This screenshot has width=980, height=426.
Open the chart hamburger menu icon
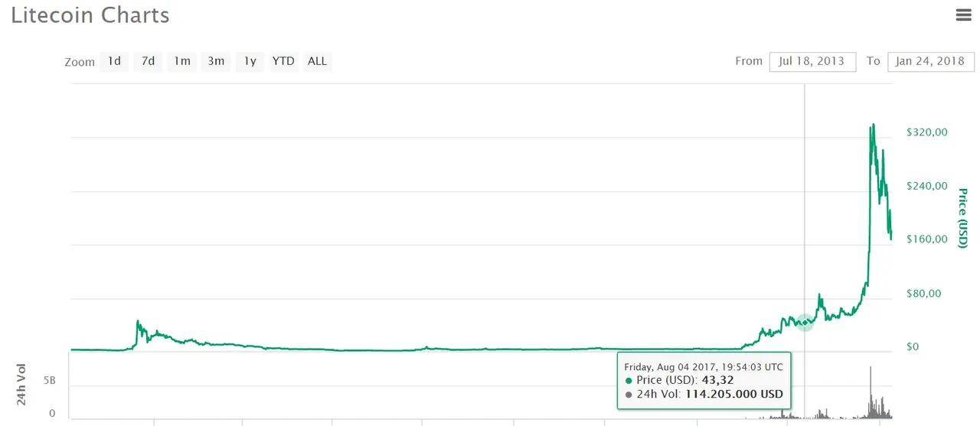click(963, 14)
